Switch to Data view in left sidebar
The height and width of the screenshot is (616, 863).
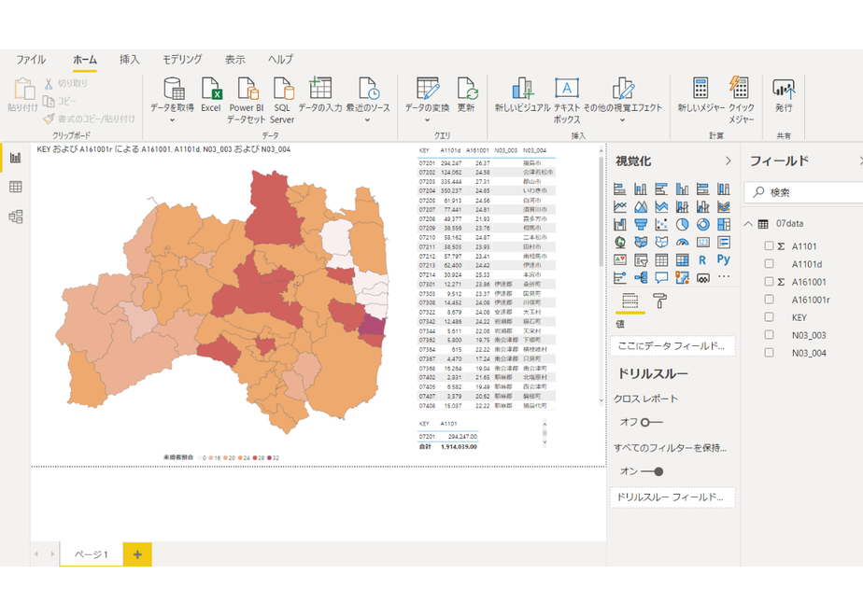coord(15,187)
